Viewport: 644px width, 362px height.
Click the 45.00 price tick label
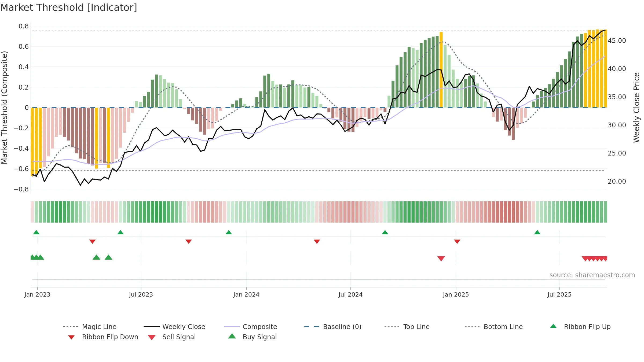(x=617, y=41)
